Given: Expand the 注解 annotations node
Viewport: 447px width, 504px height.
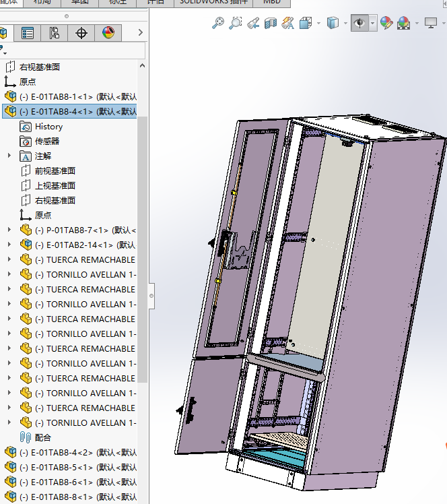Looking at the screenshot, I should [9, 156].
